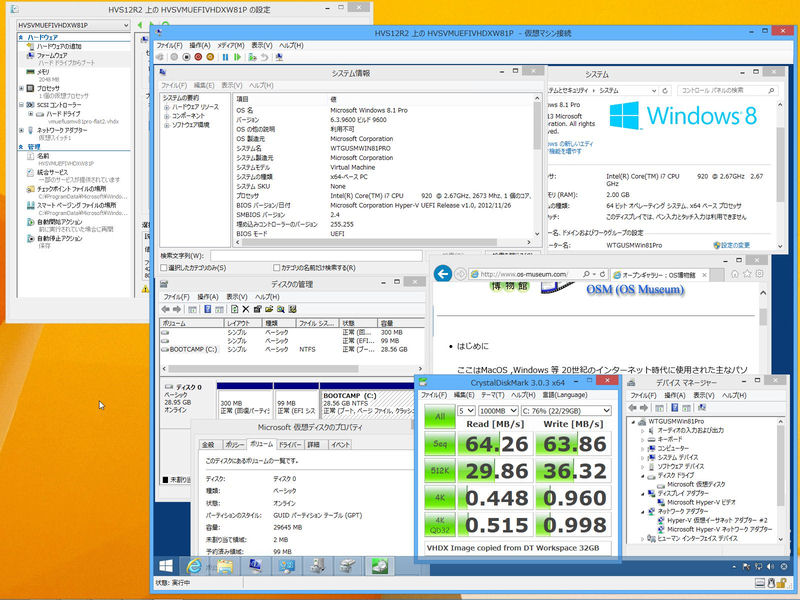Open the drive dropdown showing C: 76%

(566, 411)
